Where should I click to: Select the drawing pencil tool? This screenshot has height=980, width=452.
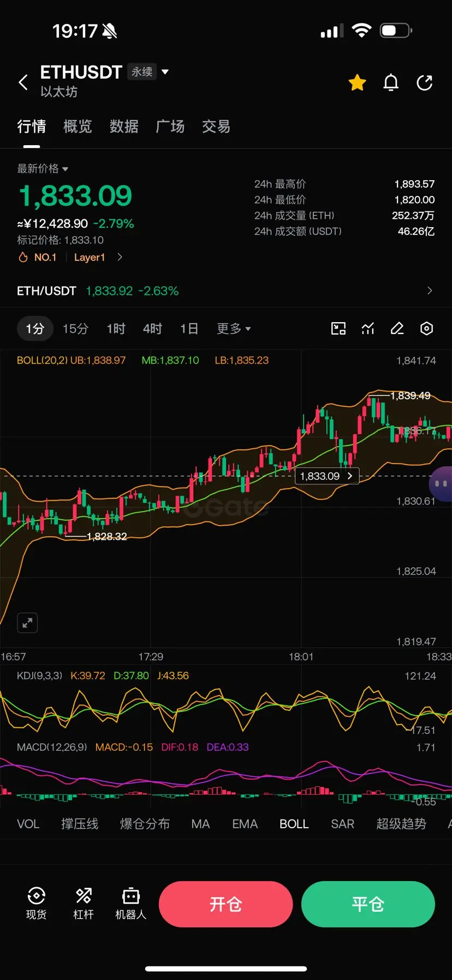[397, 328]
